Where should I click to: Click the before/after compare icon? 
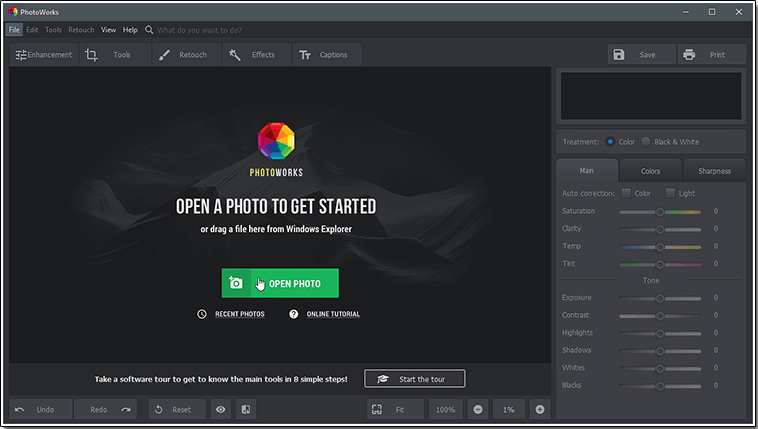click(x=246, y=410)
